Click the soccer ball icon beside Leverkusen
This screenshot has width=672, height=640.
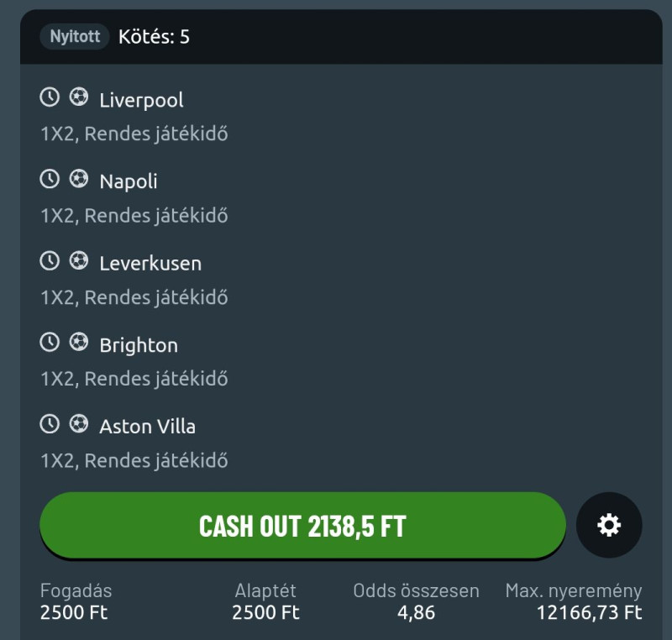coord(78,260)
